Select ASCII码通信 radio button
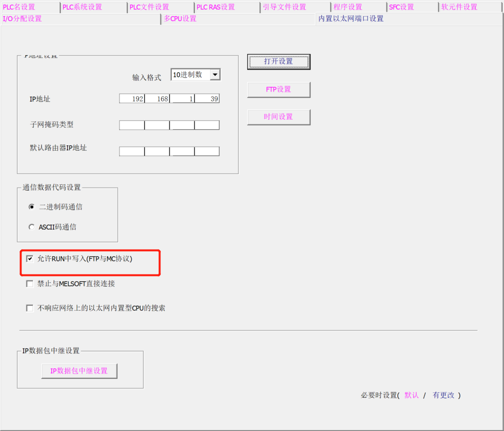Screen dimensions: 504x431 tap(32, 227)
